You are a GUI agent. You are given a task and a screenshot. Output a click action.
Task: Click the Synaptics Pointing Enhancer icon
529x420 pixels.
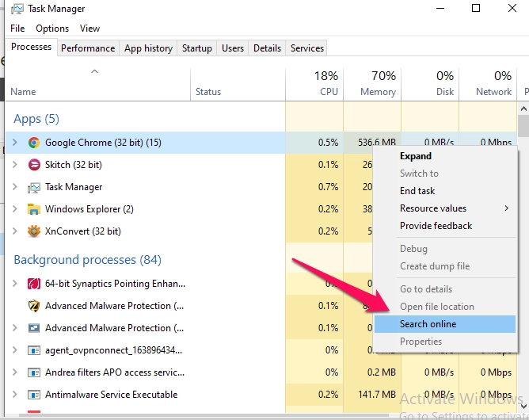point(34,284)
